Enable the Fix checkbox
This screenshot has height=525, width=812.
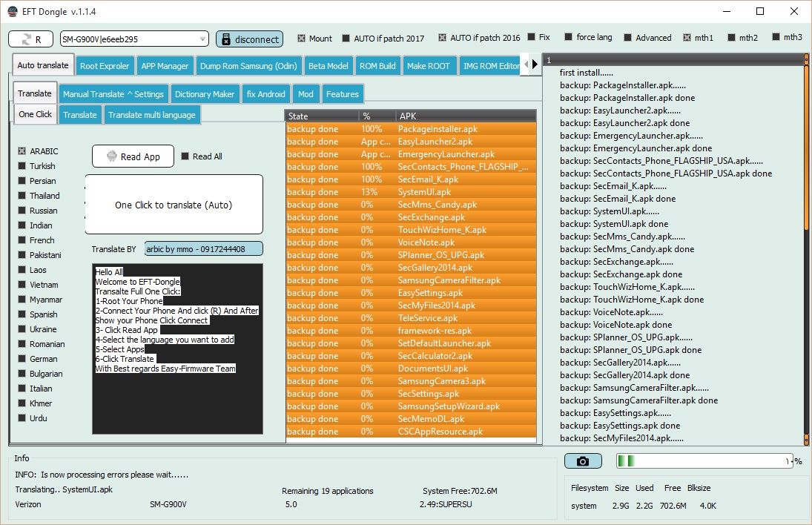[531, 37]
